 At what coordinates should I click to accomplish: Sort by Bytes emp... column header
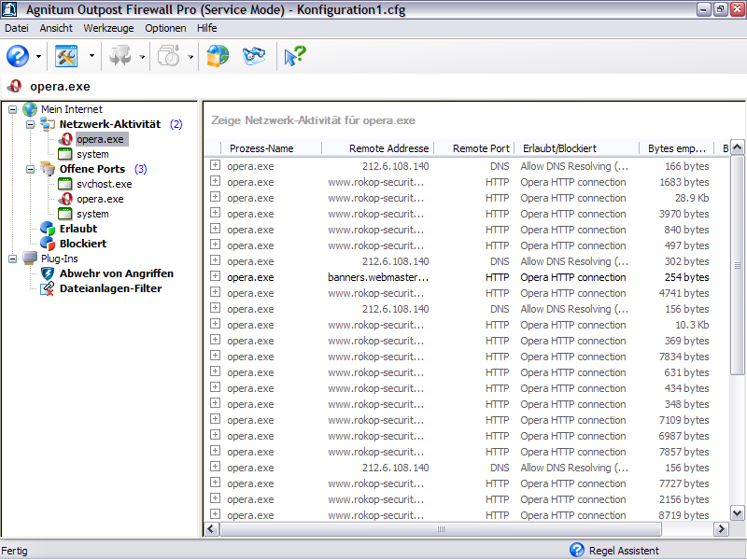click(x=676, y=148)
